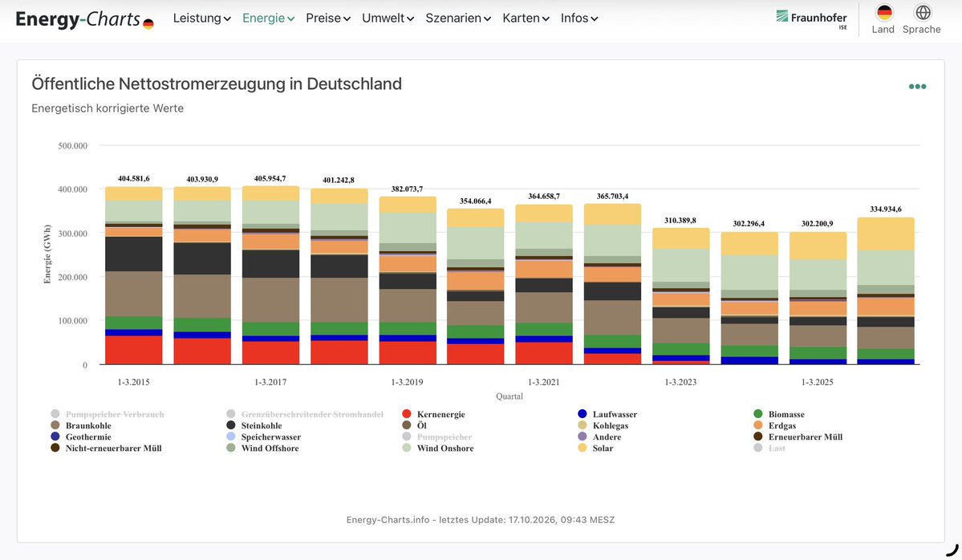
Task: Toggle Geothermie legend entry
Action: 81,437
